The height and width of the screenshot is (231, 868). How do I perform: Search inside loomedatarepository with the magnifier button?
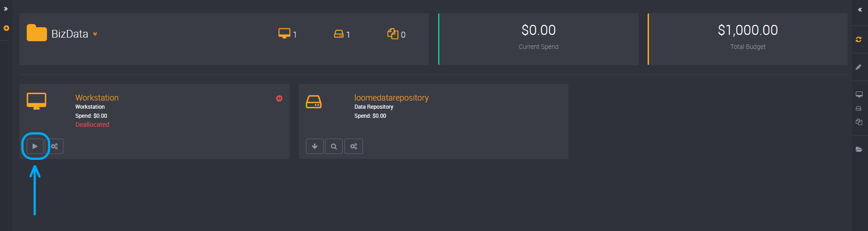pos(334,146)
